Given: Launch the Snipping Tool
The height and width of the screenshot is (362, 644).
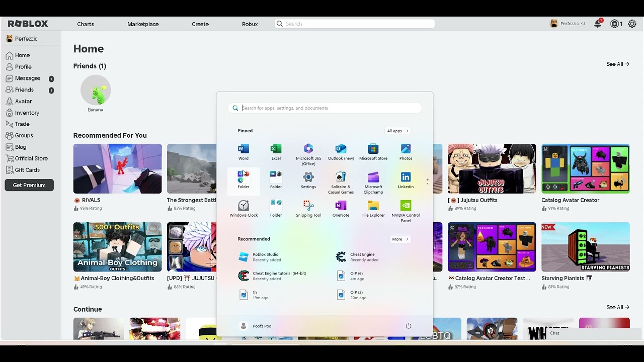Looking at the screenshot, I should coord(308,209).
